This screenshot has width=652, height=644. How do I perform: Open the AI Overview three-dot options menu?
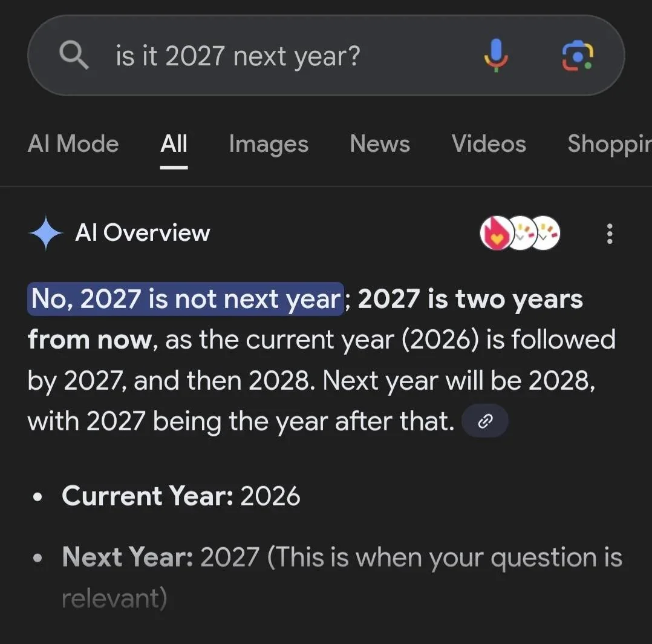click(610, 234)
